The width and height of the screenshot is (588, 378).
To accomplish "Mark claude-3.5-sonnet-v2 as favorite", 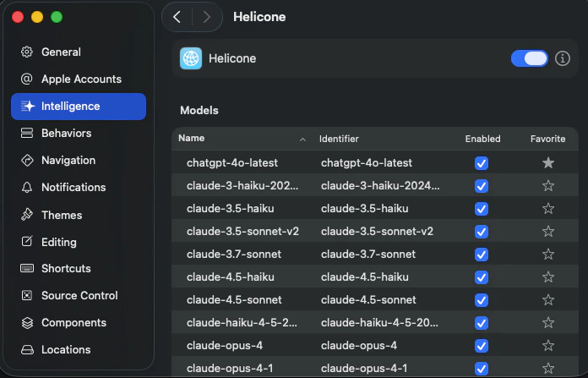I will 548,231.
